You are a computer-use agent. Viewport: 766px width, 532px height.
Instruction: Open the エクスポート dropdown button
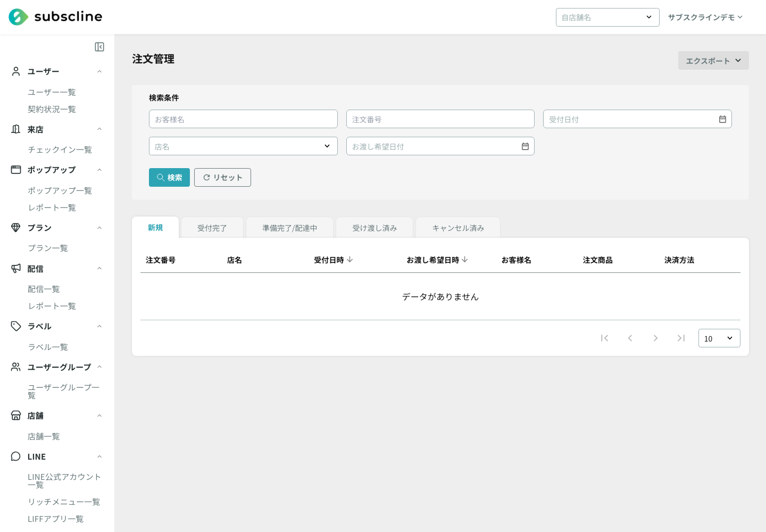713,61
